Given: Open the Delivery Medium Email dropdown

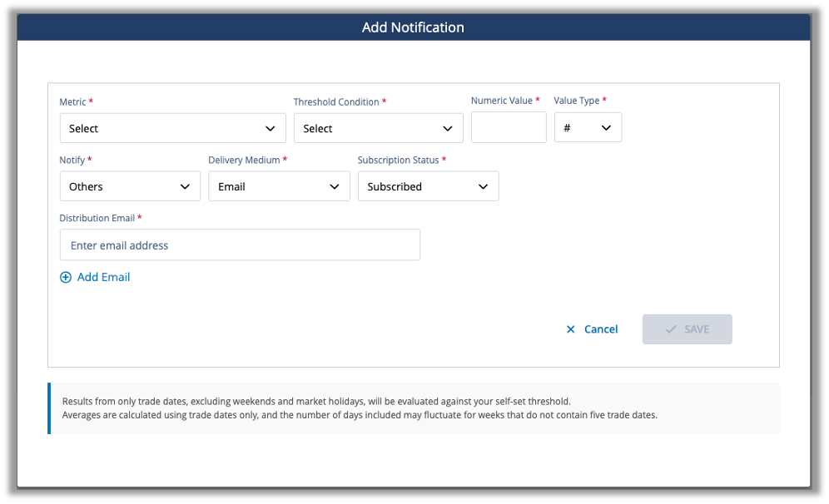Looking at the screenshot, I should click(279, 187).
